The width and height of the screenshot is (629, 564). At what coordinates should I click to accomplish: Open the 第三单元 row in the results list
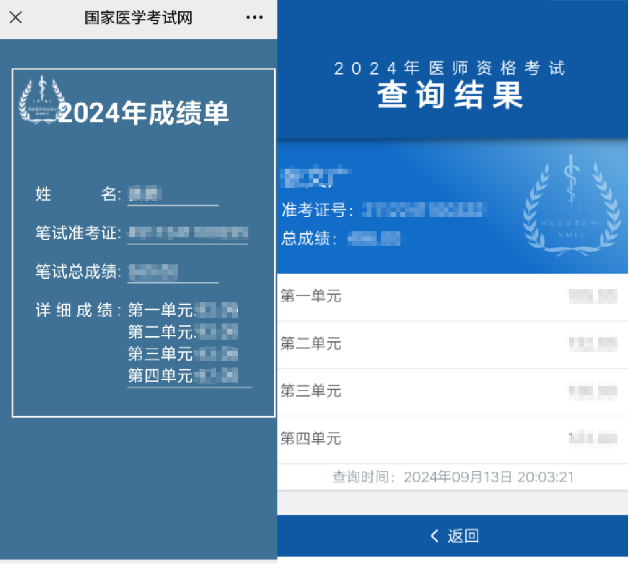point(453,391)
